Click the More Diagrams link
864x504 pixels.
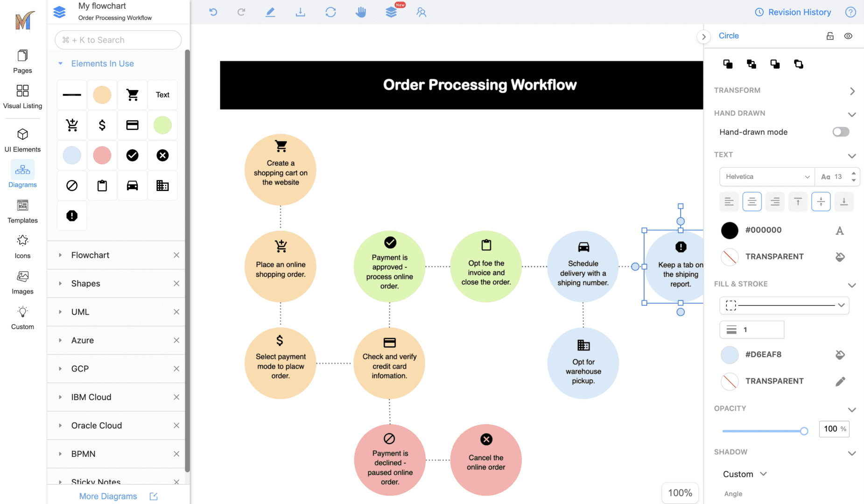108,496
